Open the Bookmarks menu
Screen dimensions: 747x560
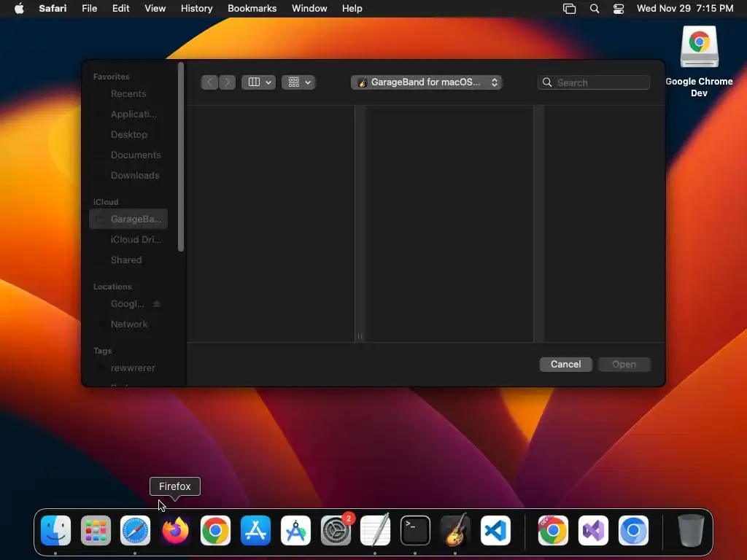tap(252, 9)
